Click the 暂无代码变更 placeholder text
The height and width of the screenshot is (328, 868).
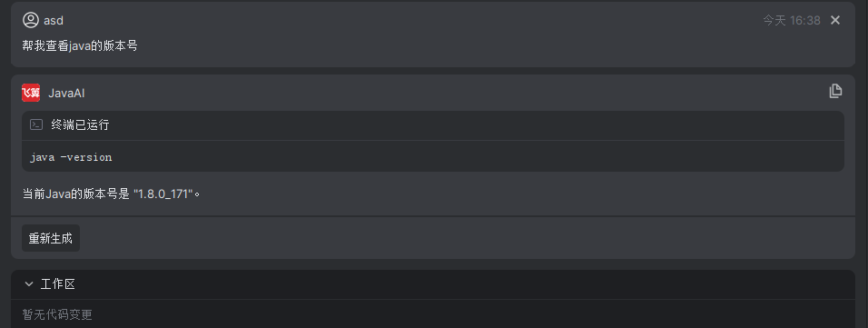pos(57,314)
